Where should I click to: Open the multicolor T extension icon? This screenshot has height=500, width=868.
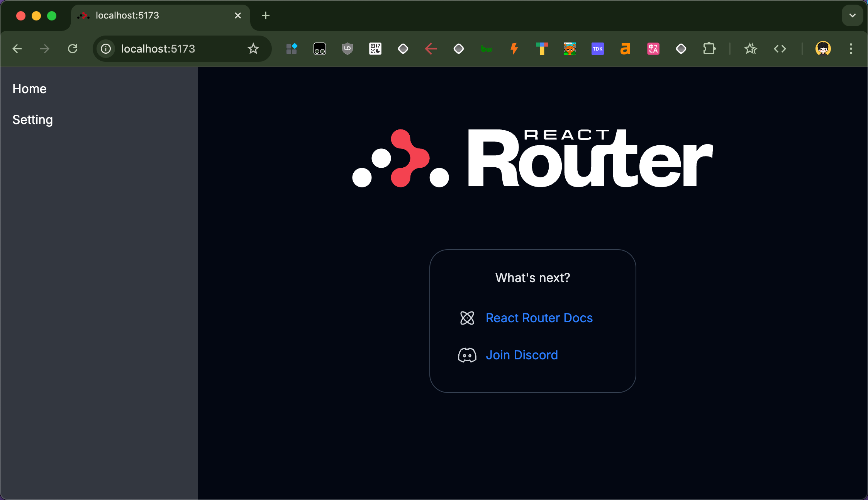[542, 49]
